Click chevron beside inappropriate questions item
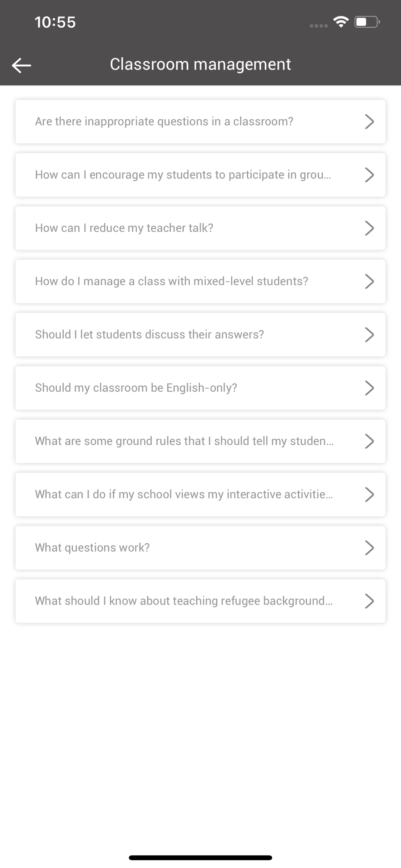This screenshot has width=401, height=868. 369,122
